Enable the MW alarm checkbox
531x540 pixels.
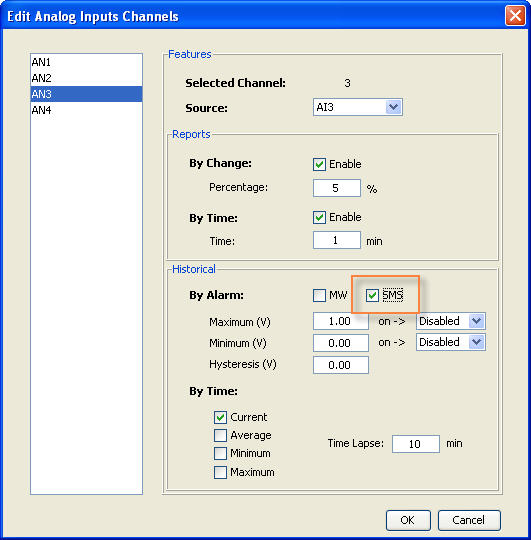(x=319, y=295)
